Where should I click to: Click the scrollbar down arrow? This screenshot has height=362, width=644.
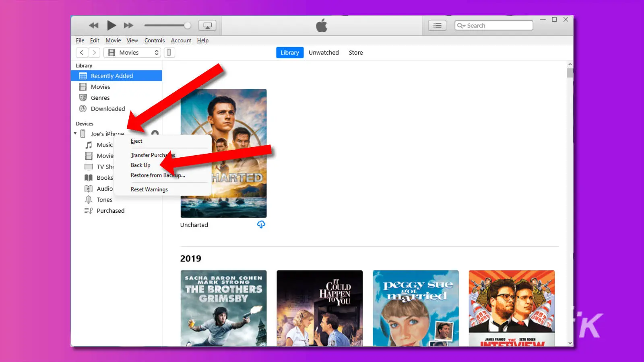[x=570, y=343]
